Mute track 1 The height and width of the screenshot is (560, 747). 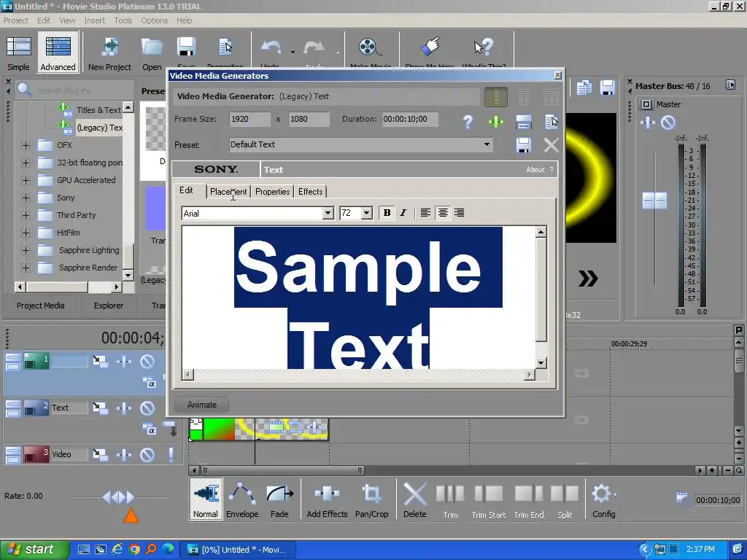coord(147,362)
